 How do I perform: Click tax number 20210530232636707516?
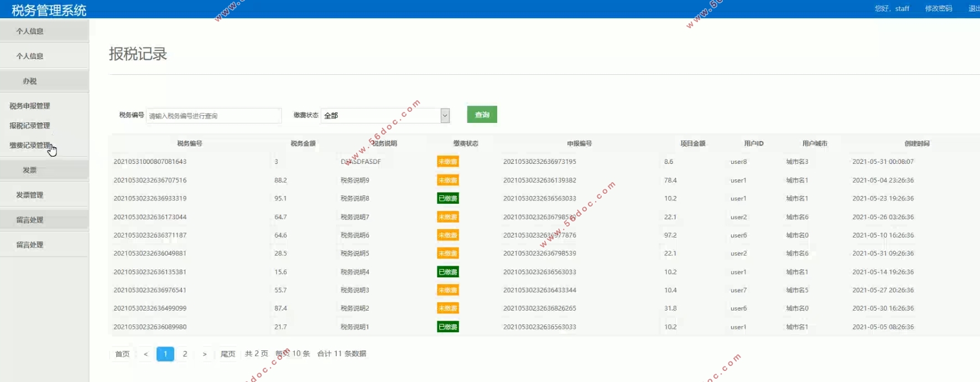pos(150,180)
